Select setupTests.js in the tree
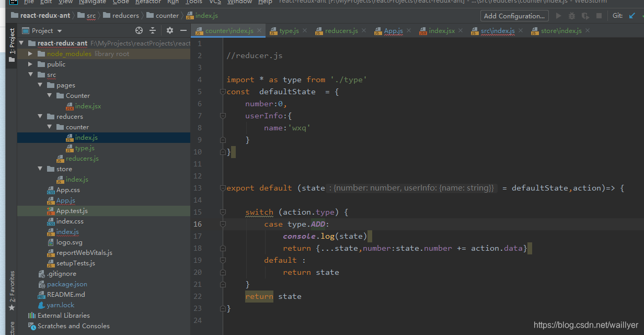This screenshot has height=335, width=644. 71,263
